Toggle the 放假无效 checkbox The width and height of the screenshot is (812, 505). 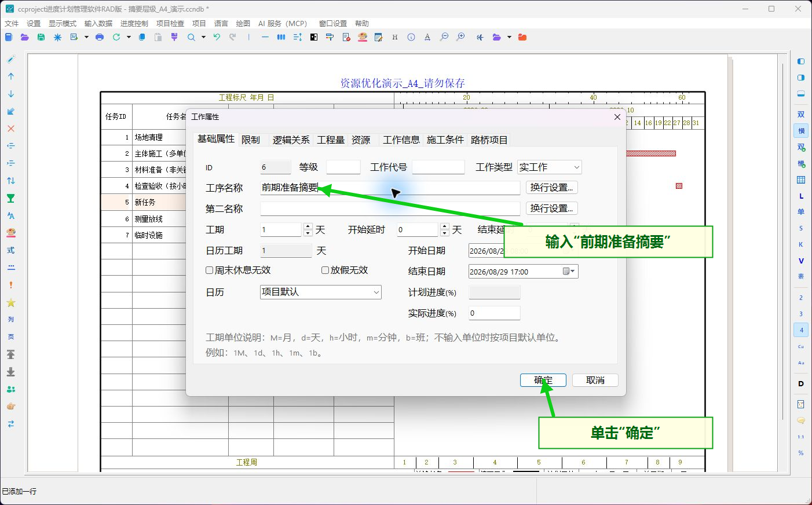pyautogui.click(x=325, y=270)
